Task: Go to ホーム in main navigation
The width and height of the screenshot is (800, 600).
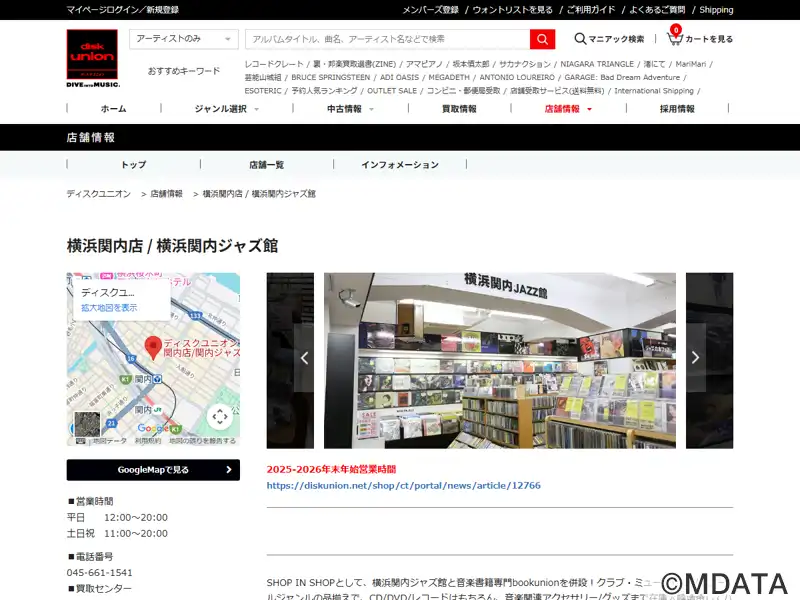Action: point(113,109)
